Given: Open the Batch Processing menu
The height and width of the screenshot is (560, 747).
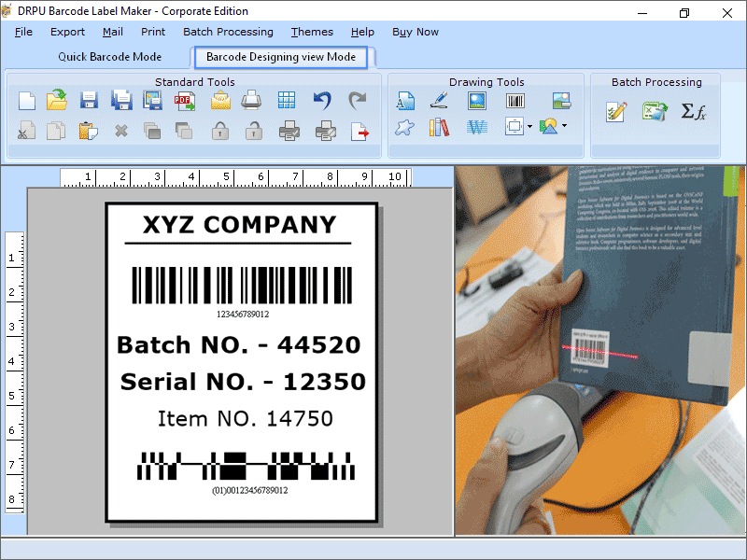Looking at the screenshot, I should click(228, 32).
